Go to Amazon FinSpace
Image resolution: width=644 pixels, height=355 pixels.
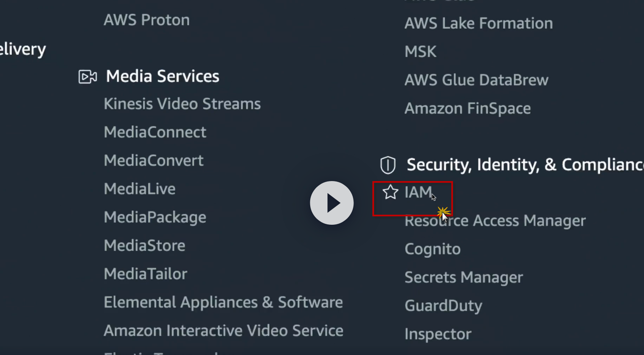point(467,109)
